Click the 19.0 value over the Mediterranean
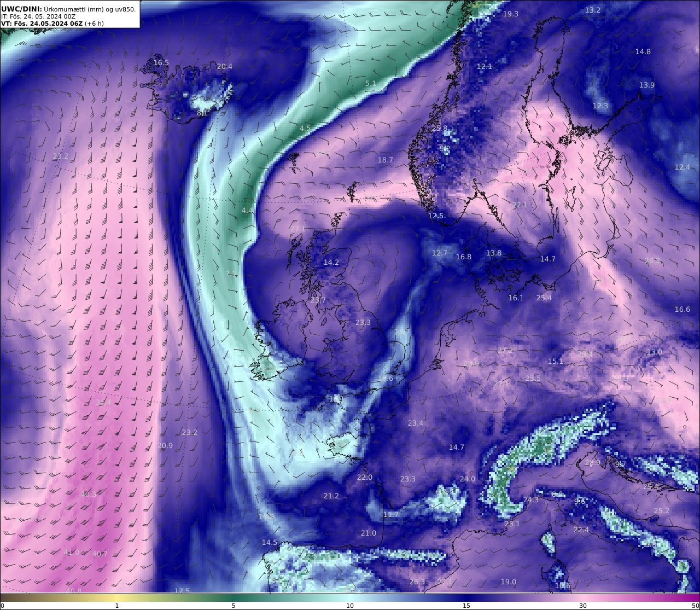Image resolution: width=700 pixels, height=610 pixels. point(508,582)
